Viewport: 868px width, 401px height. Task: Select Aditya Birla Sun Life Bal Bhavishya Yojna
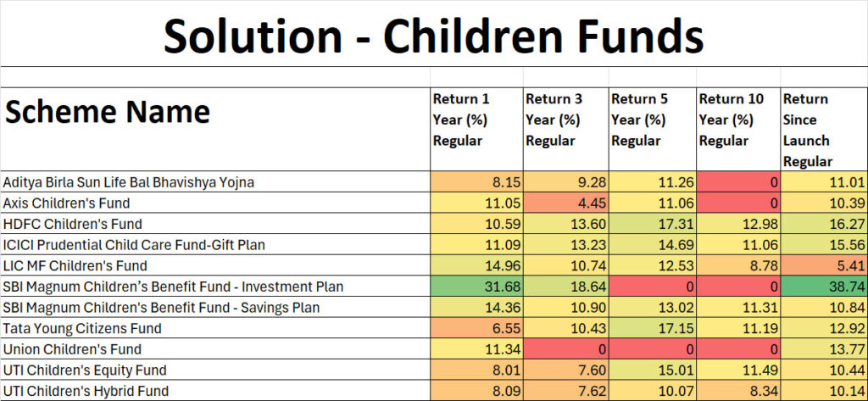click(215, 181)
